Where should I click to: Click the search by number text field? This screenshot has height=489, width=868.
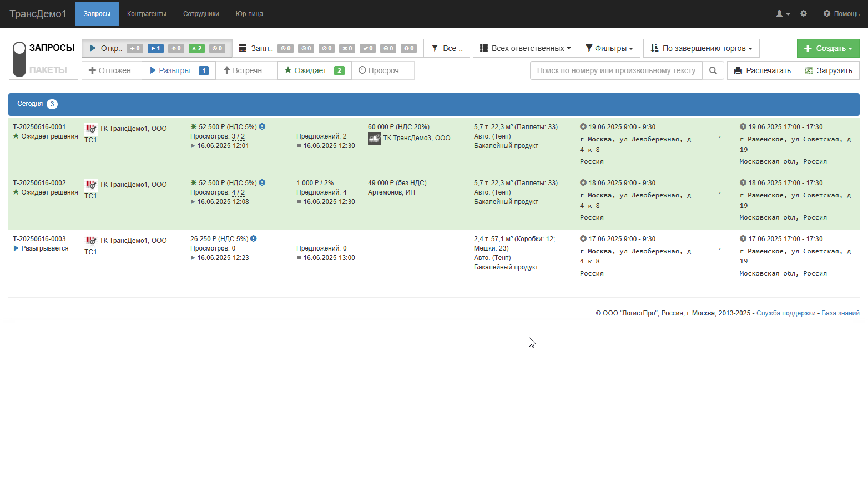point(616,70)
